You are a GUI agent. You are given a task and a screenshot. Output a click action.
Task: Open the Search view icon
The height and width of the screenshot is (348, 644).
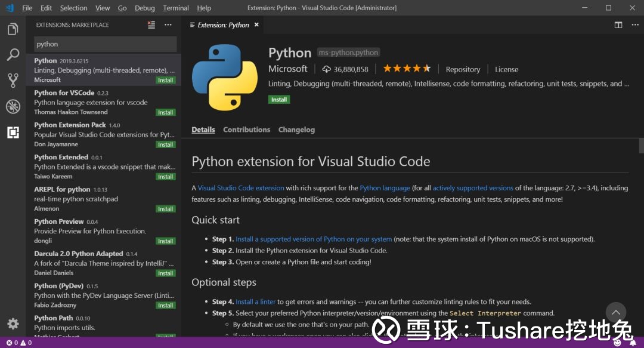13,55
